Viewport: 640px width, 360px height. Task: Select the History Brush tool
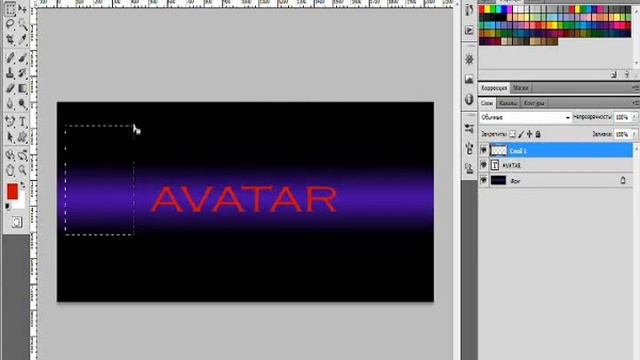[23, 73]
